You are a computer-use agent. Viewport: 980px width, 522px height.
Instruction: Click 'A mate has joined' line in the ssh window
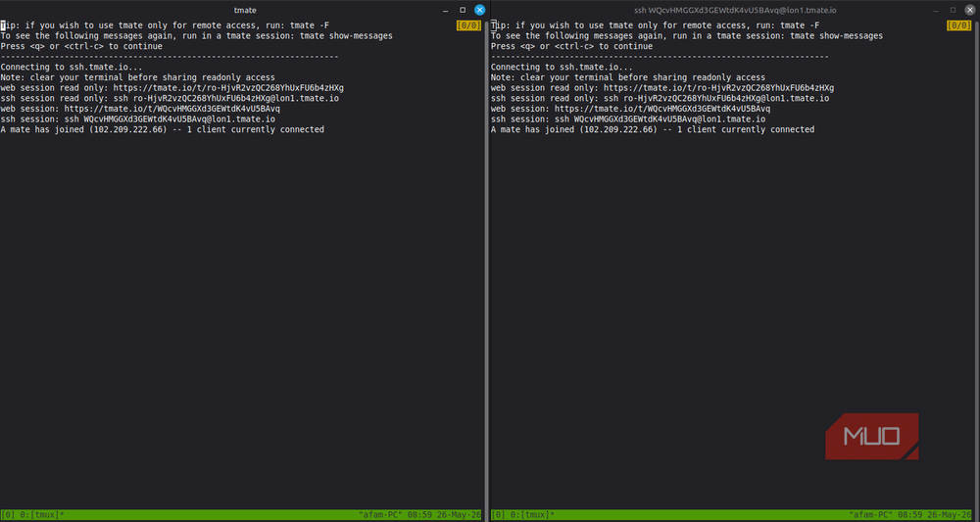click(653, 130)
